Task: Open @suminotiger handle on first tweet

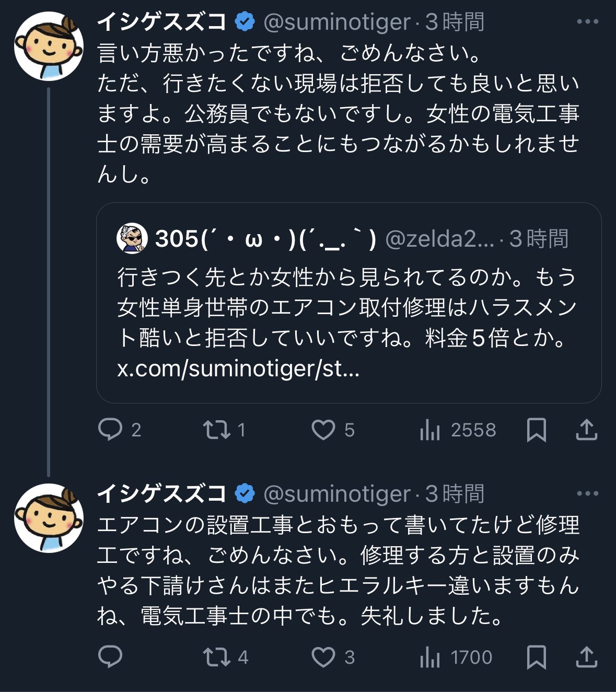Action: (x=337, y=22)
